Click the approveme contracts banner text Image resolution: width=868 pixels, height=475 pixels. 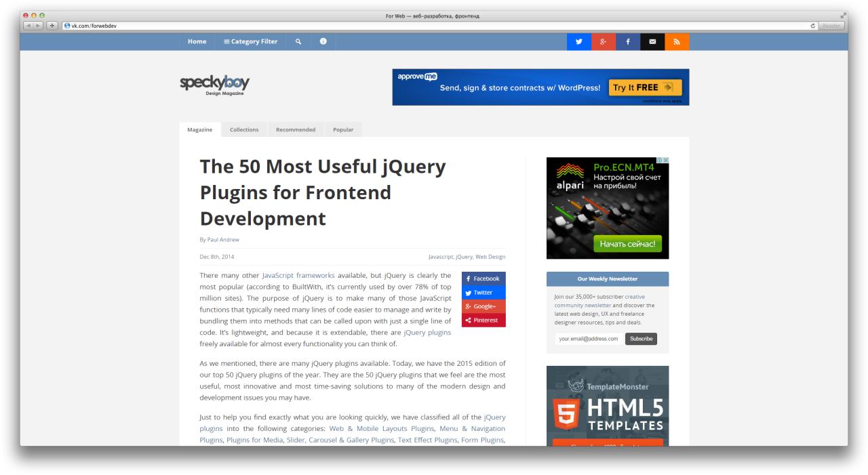(x=520, y=88)
